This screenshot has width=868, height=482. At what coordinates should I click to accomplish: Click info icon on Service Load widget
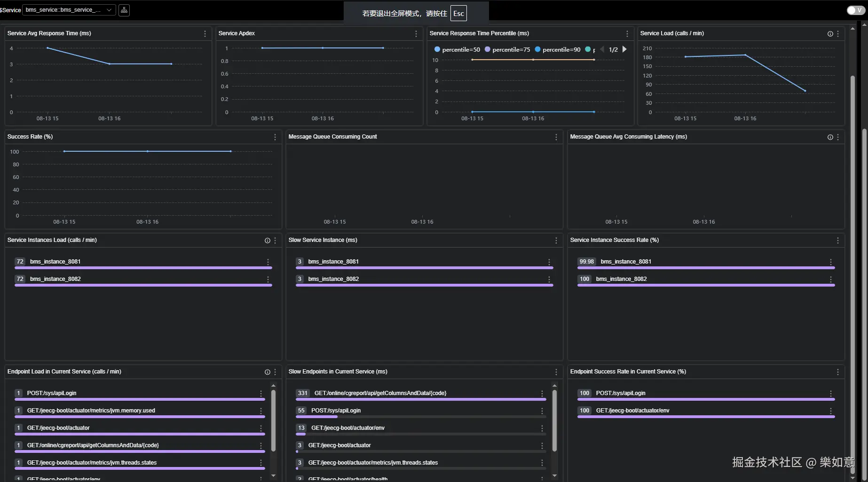pos(830,34)
